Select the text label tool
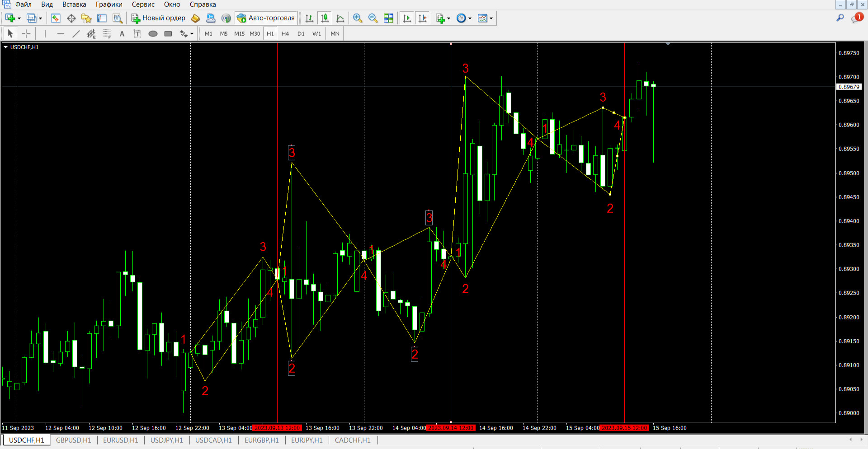Viewport: 868px width, 449px height. coord(137,33)
